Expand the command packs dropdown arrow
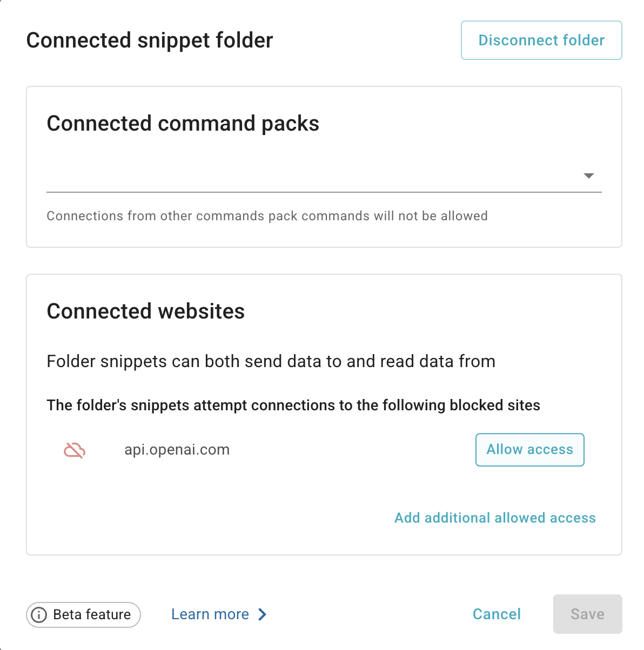This screenshot has height=650, width=644. (589, 176)
